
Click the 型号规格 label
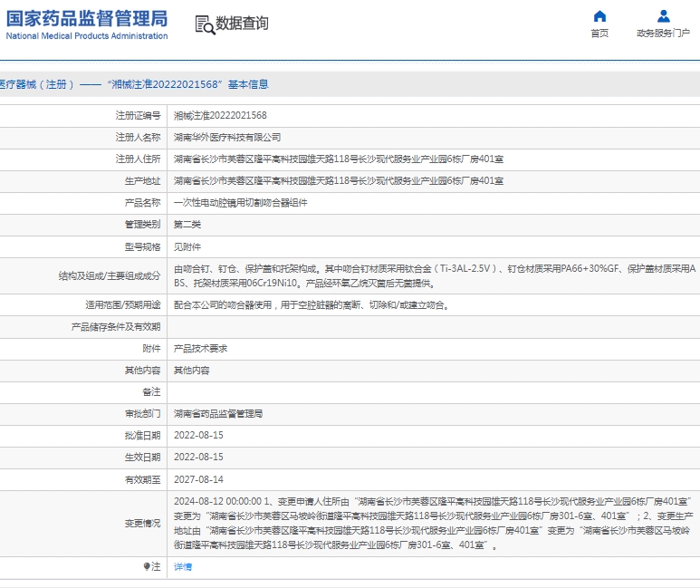(142, 246)
